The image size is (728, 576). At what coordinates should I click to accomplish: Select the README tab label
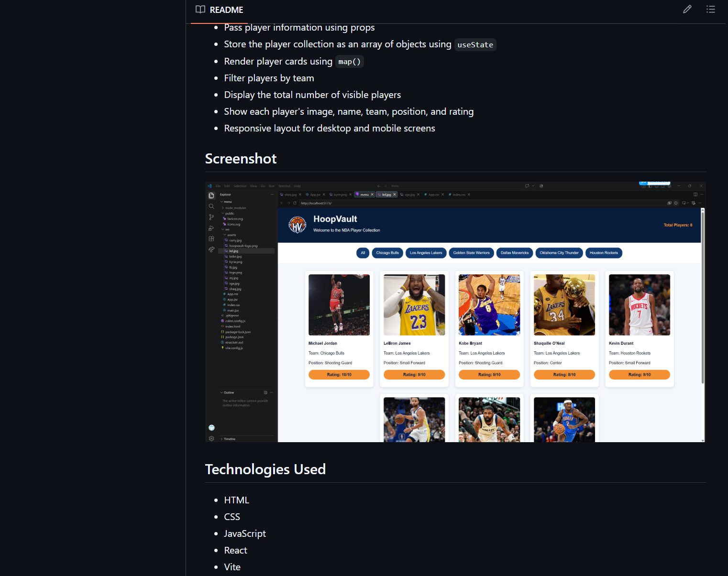pyautogui.click(x=226, y=10)
